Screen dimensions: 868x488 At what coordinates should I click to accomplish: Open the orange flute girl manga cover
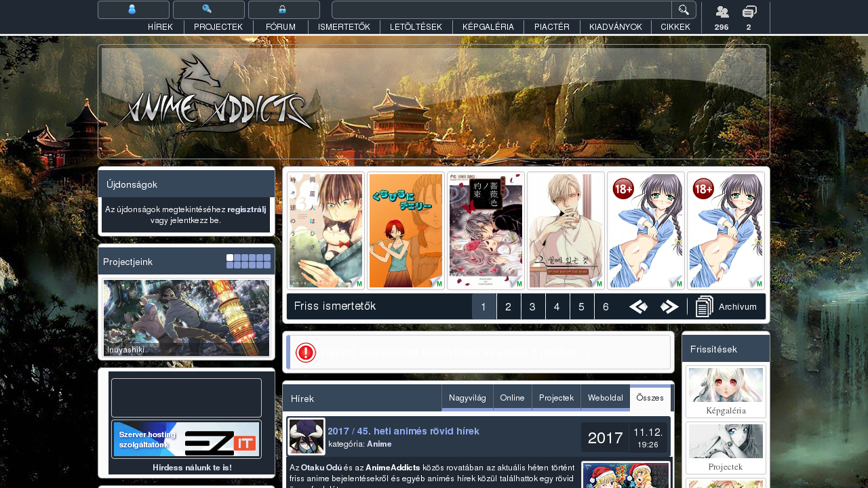click(406, 230)
